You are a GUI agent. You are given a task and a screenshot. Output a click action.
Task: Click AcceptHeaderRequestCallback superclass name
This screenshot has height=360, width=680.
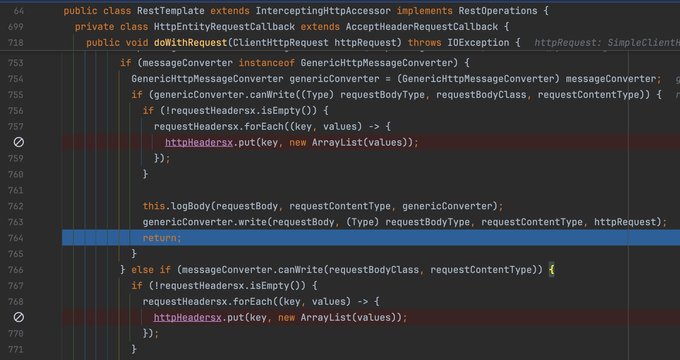pyautogui.click(x=422, y=27)
